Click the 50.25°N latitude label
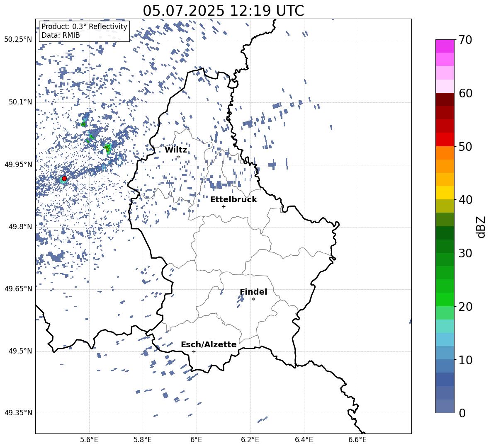This screenshot has height=448, width=491. pos(18,40)
